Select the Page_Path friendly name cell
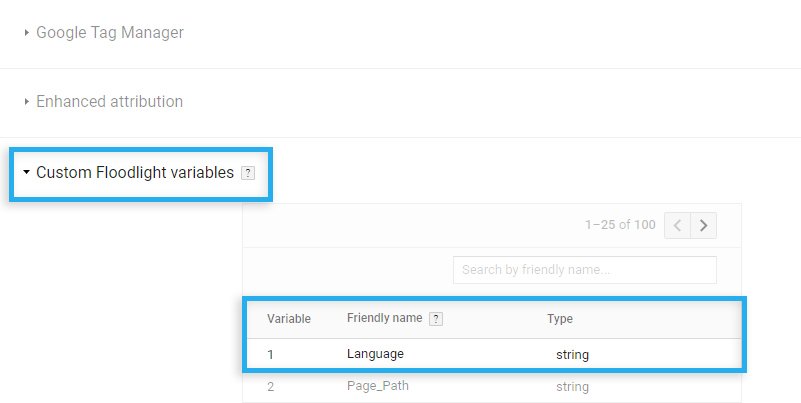The width and height of the screenshot is (801, 403). pos(378,386)
